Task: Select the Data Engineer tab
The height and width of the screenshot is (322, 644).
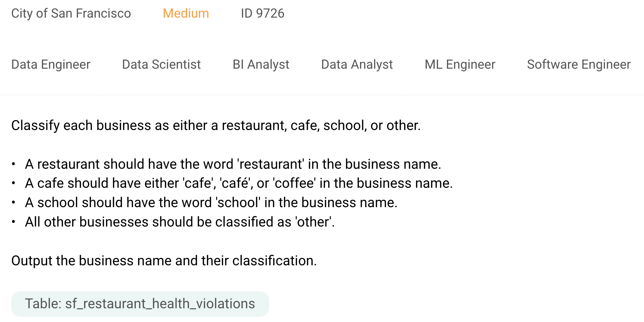Action: pyautogui.click(x=51, y=64)
